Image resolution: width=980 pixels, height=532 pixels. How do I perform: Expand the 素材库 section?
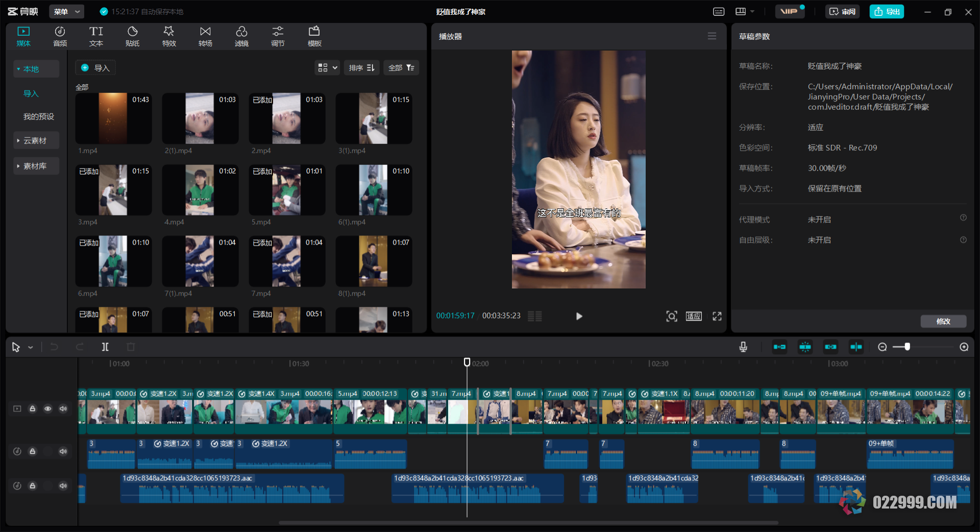coord(36,166)
